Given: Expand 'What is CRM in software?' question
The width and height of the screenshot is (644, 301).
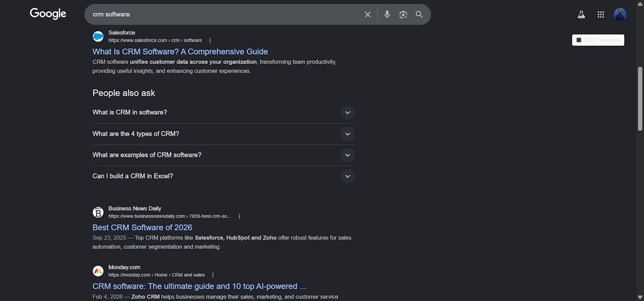Looking at the screenshot, I should point(223,113).
